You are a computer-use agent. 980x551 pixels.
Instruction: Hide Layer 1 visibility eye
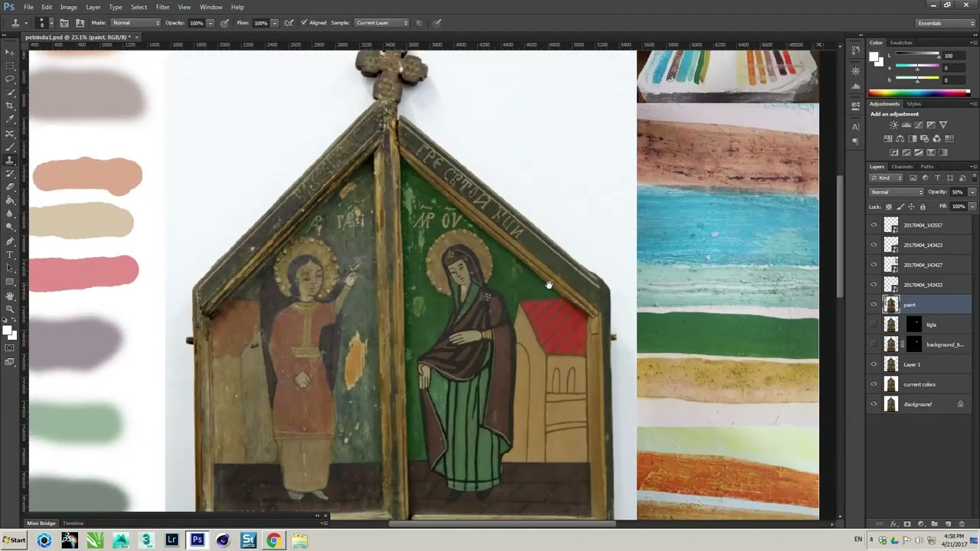[874, 364]
